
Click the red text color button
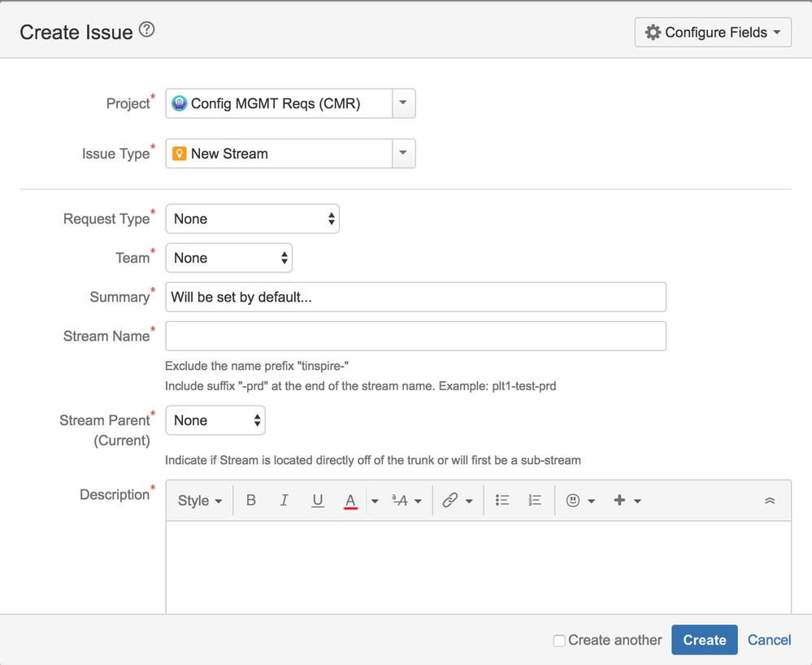coord(350,501)
